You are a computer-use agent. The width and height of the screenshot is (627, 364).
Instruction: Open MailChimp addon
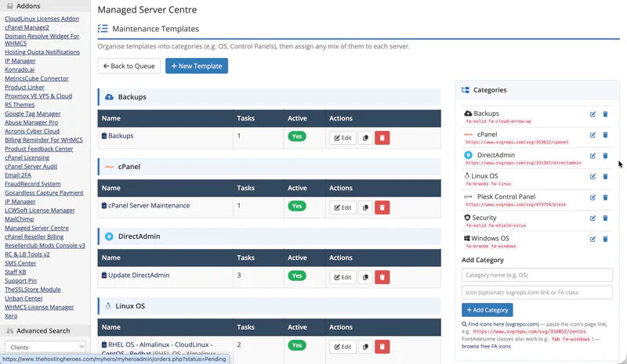[x=19, y=219]
